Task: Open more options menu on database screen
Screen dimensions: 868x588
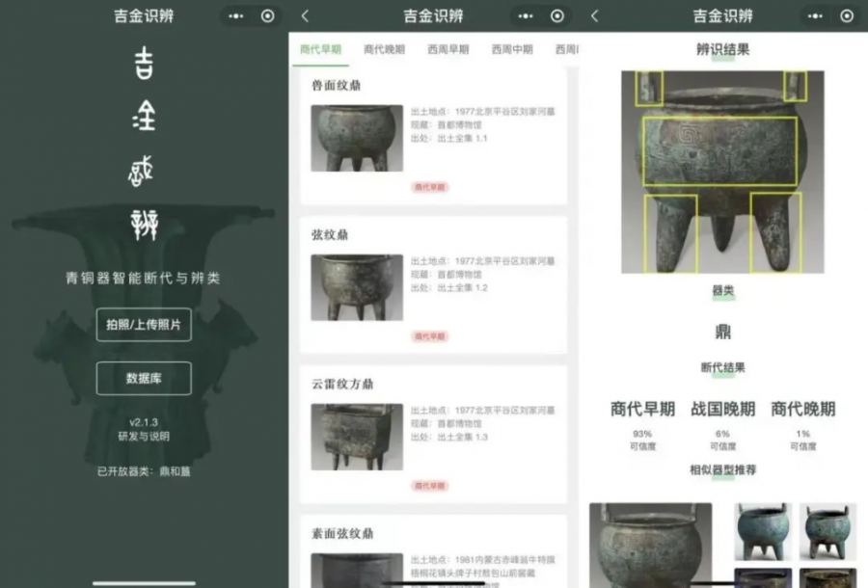Action: (x=526, y=16)
